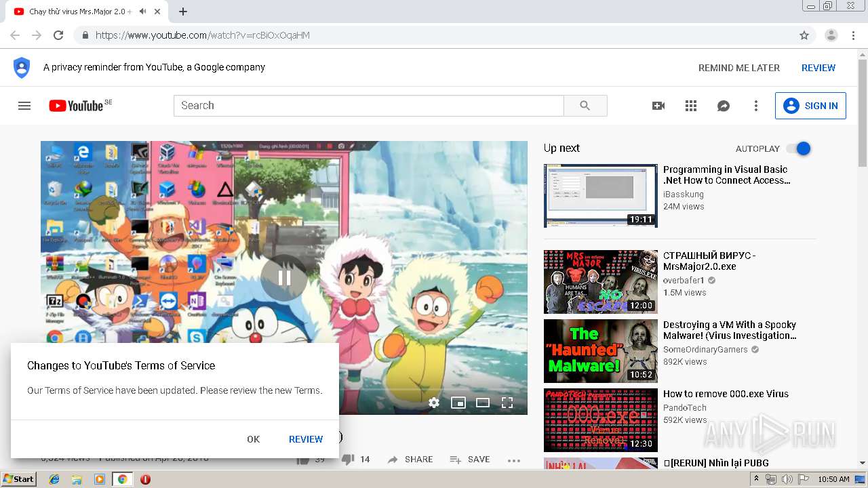Click the privacy shield icon

tap(22, 68)
